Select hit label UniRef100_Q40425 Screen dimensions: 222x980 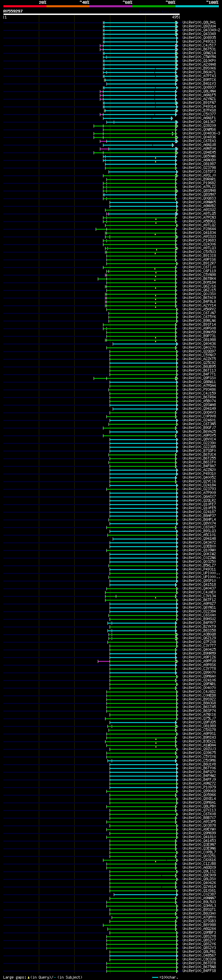pos(199,650)
